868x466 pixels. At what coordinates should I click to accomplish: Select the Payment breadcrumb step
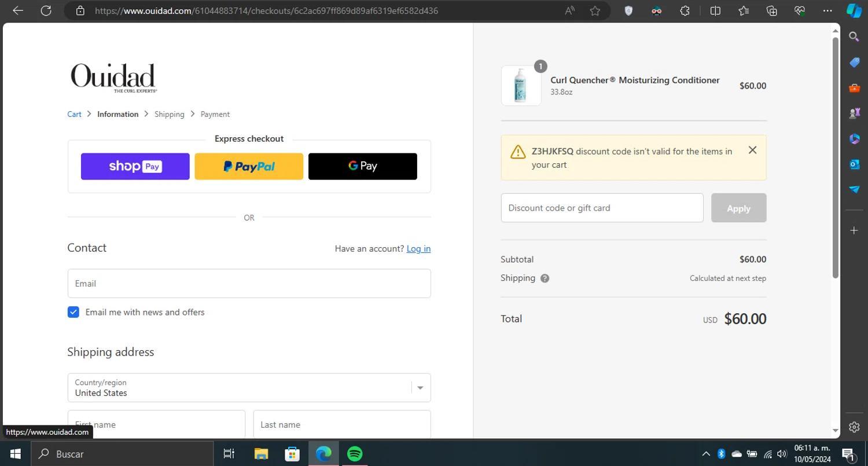tap(215, 114)
